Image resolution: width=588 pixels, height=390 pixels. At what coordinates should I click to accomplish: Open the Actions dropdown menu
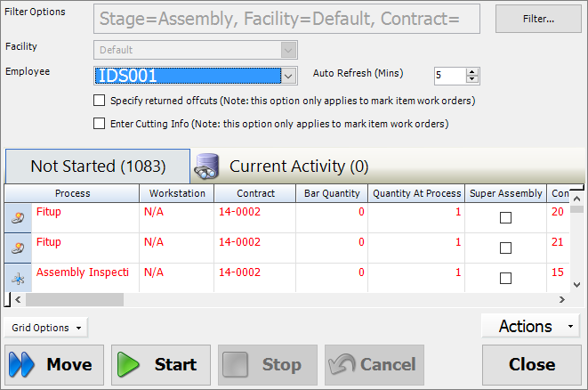pos(531,327)
